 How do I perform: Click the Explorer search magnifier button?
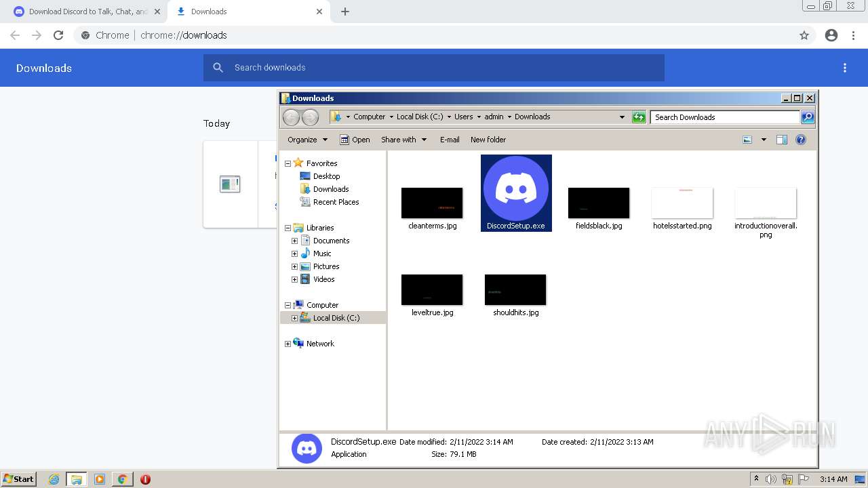(808, 117)
